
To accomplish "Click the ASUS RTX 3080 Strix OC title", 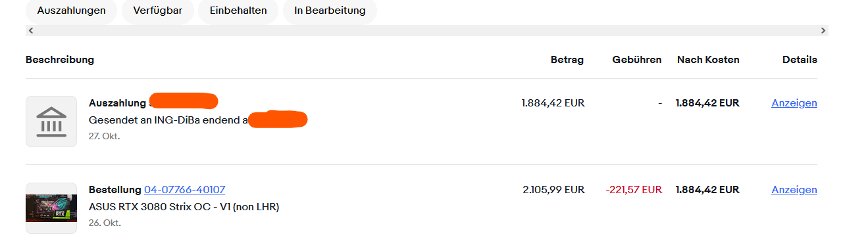I will (184, 207).
